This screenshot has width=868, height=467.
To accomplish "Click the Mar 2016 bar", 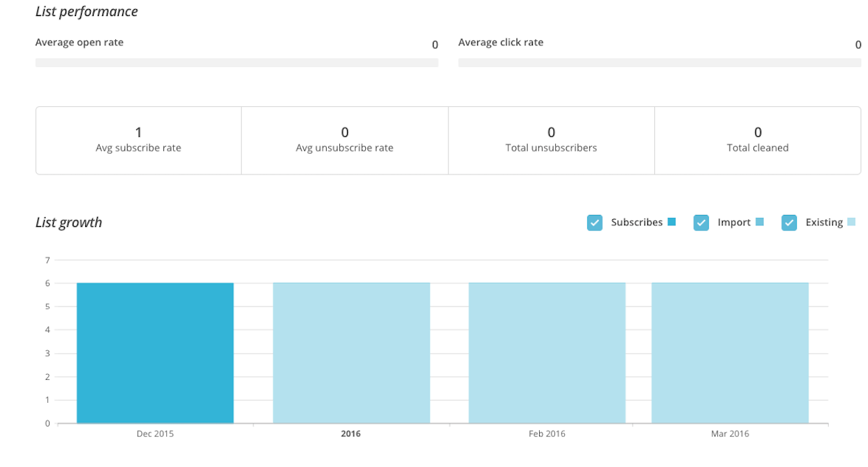I will pos(730,353).
